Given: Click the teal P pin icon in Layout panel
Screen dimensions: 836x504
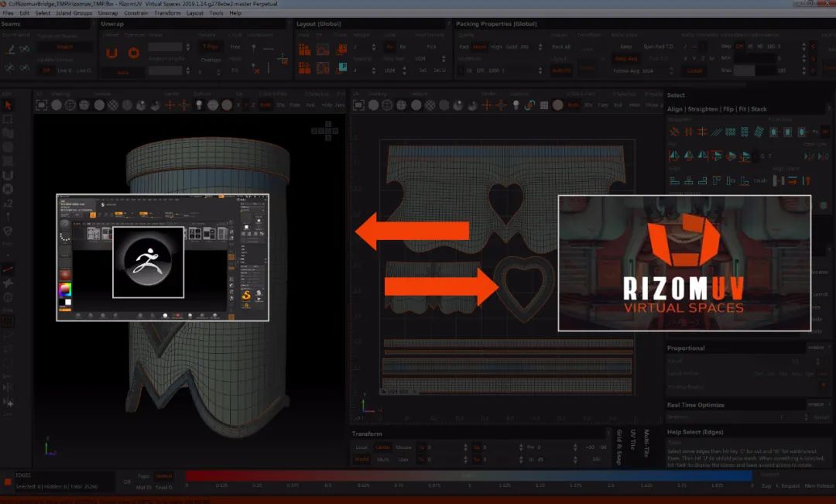Looking at the screenshot, I should (x=342, y=67).
